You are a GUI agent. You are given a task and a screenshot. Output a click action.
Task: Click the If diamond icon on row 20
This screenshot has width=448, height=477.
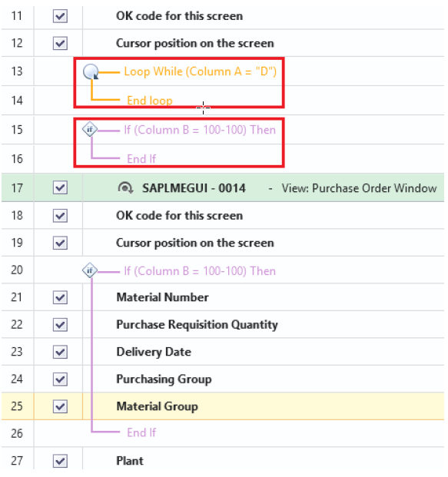pos(90,270)
